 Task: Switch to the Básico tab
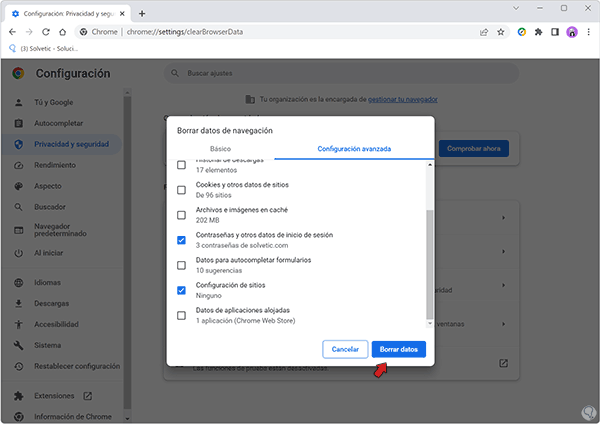219,149
